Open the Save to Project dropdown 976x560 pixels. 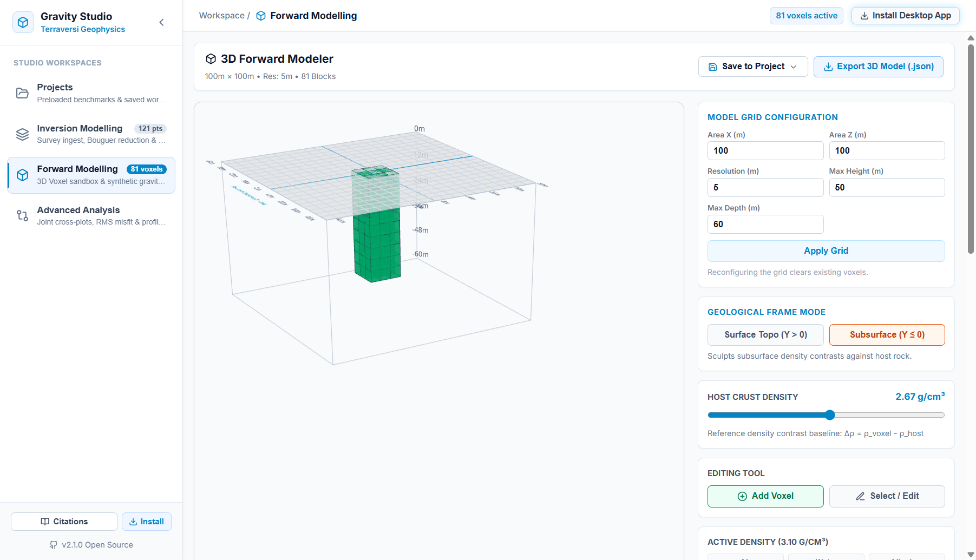coord(753,67)
